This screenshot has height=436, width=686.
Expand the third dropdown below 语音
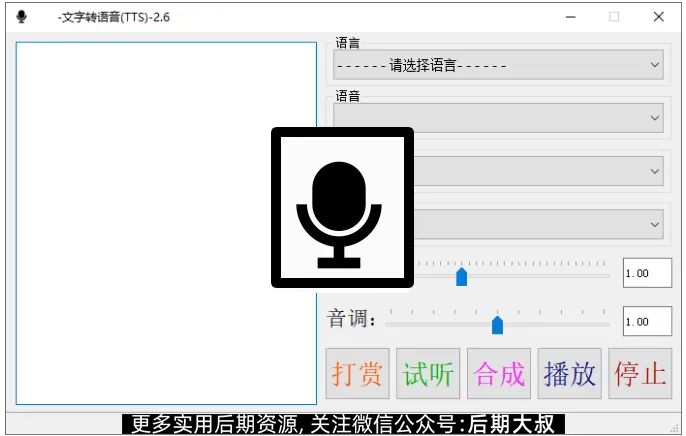coord(539,171)
